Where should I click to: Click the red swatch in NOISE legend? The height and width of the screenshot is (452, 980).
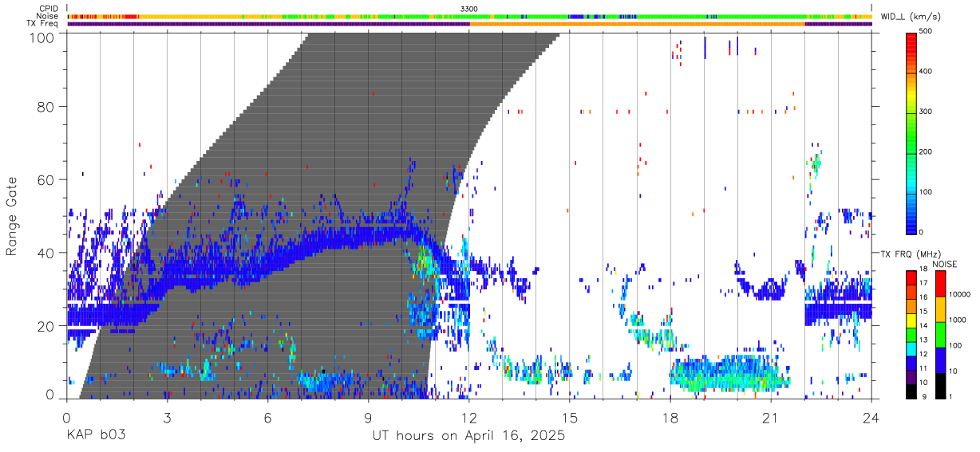pyautogui.click(x=940, y=283)
